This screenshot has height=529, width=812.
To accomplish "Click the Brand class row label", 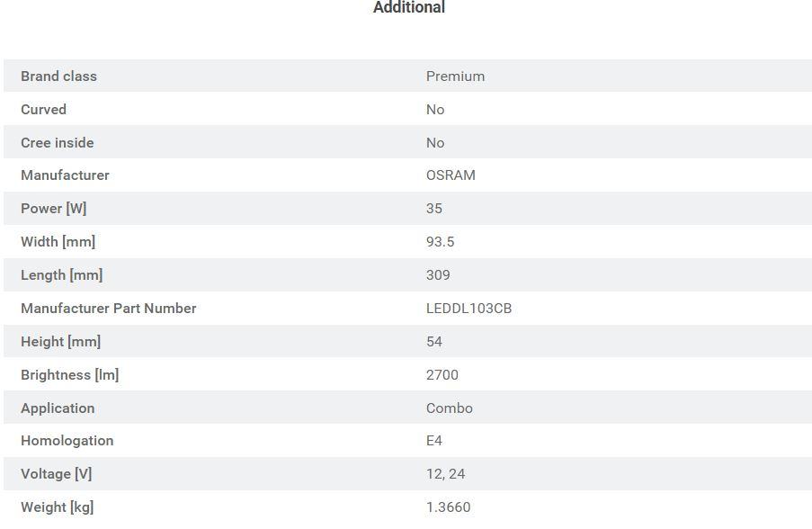I will coord(58,76).
